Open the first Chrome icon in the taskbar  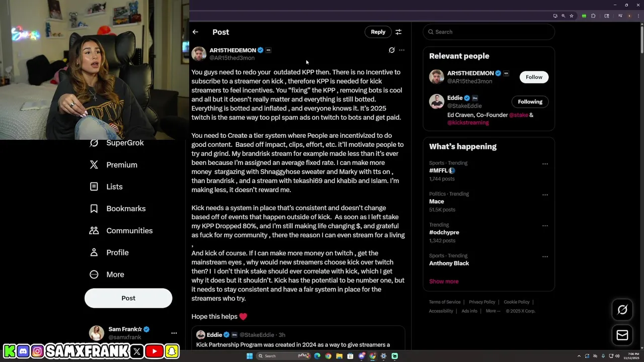click(x=328, y=356)
